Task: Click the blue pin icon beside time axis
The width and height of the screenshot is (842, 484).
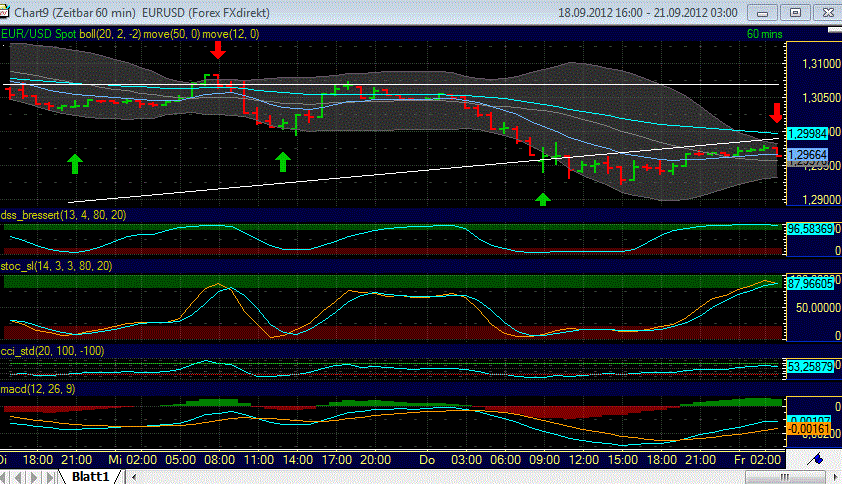Action: click(x=817, y=459)
